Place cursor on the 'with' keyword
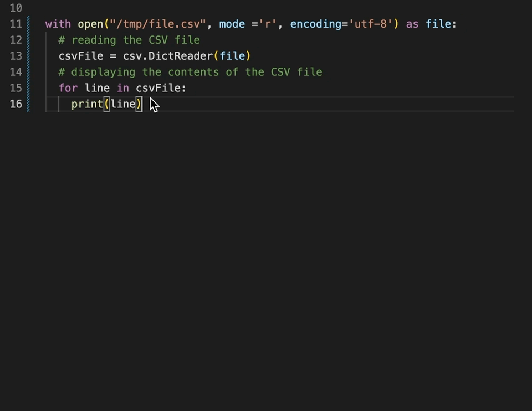Image resolution: width=532 pixels, height=411 pixels. (58, 24)
